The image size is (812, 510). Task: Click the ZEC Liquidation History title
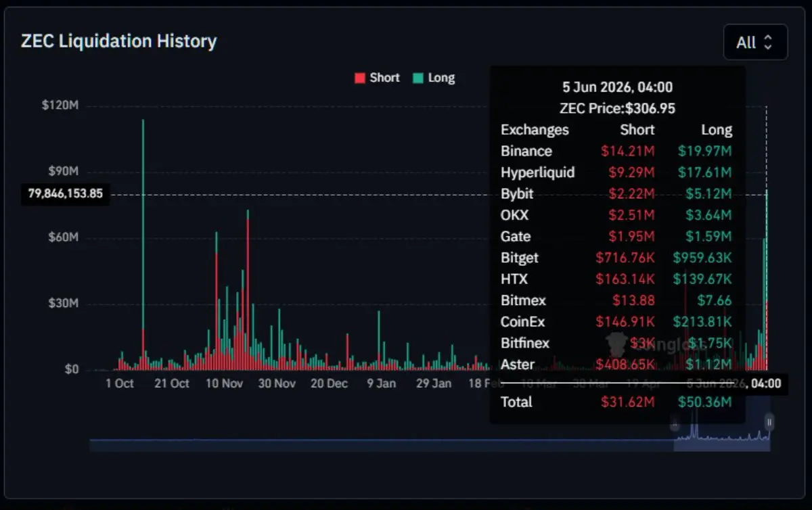pos(119,41)
